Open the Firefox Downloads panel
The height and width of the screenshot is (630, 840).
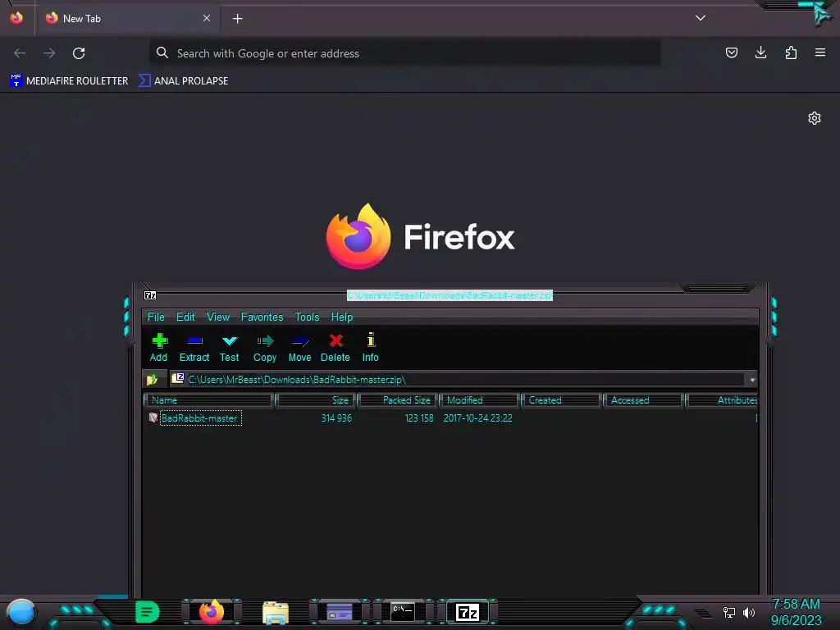pos(760,52)
